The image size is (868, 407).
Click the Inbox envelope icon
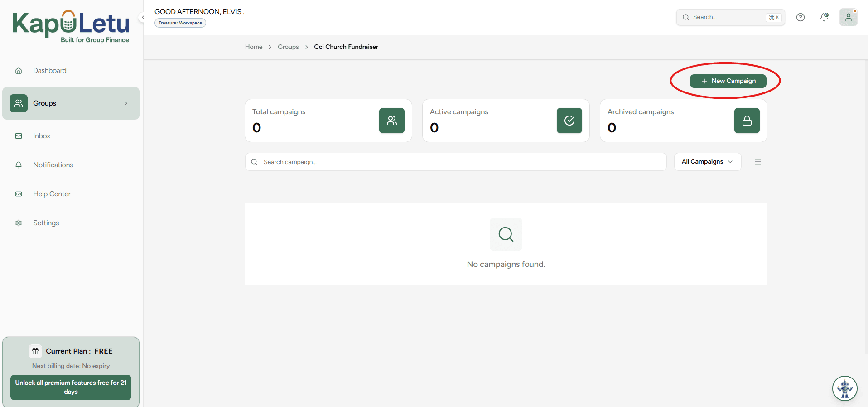19,136
